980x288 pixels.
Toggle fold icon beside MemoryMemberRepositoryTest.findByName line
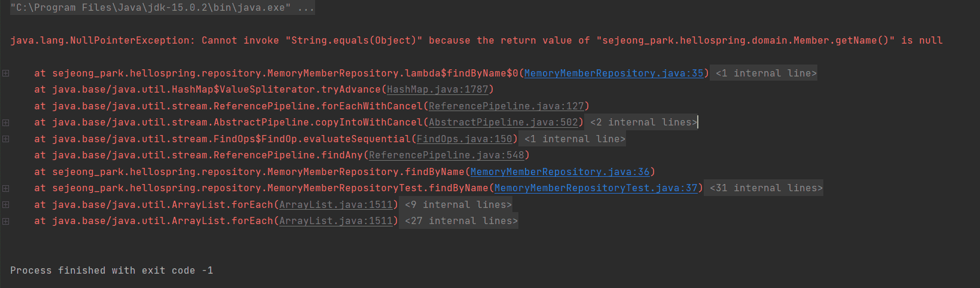[x=5, y=188]
